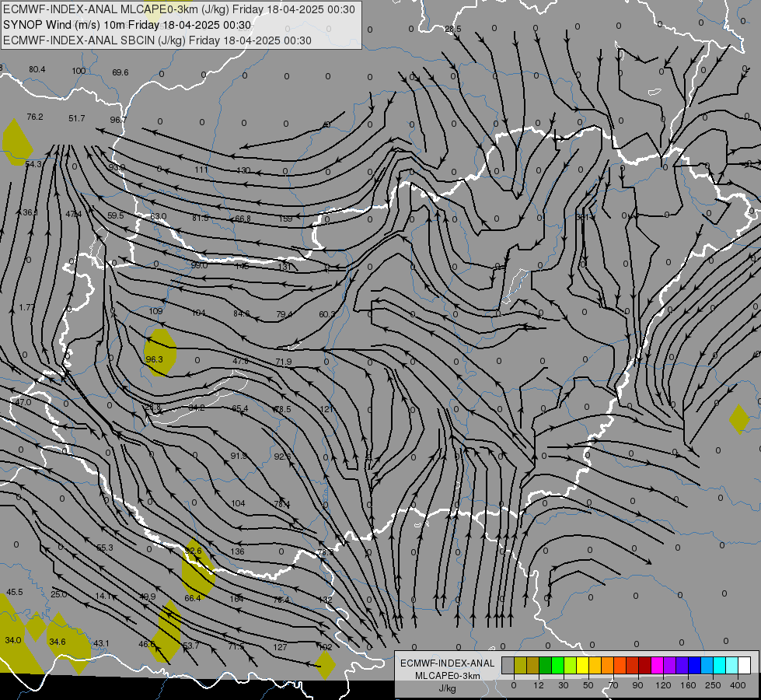Click the pure blue legend swatch
The image size is (761, 700).
[x=694, y=666]
